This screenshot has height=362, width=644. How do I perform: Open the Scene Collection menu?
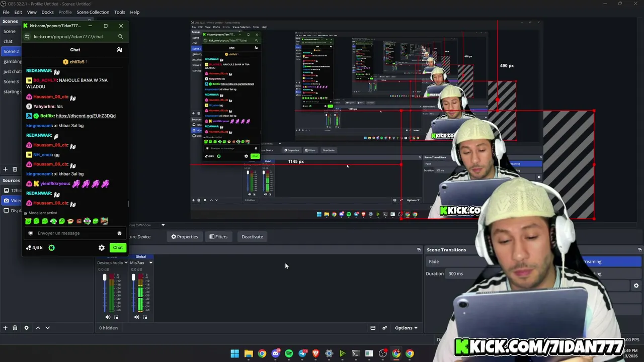click(93, 12)
